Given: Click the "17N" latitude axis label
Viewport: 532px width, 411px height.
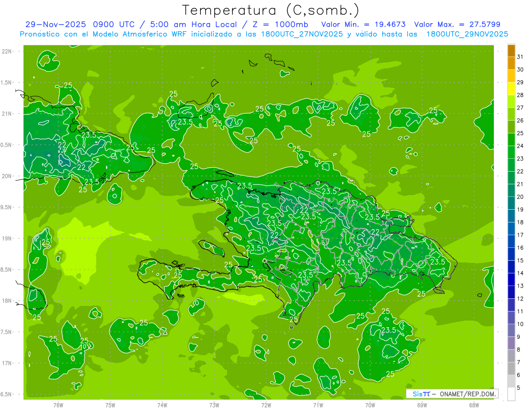Looking at the screenshot, I should point(7,363).
